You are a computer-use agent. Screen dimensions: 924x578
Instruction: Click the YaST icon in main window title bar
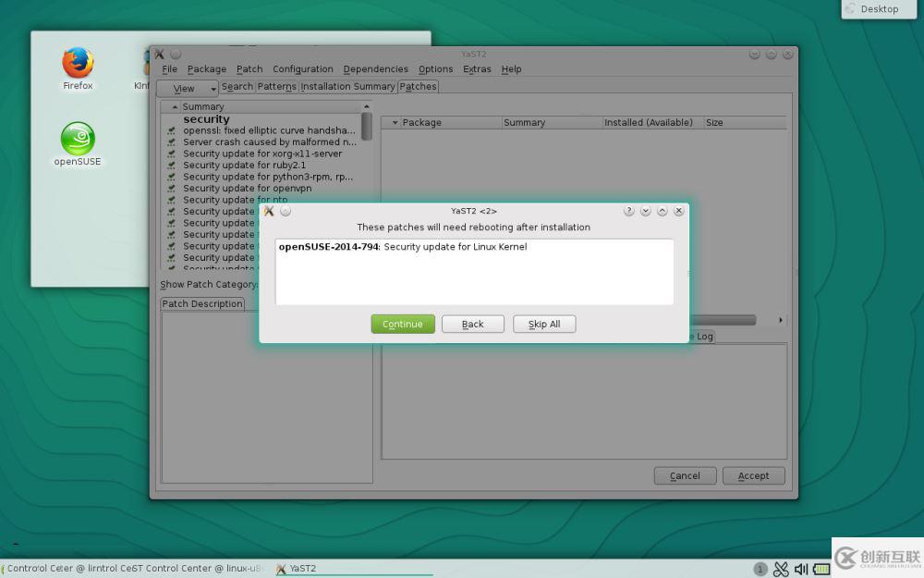(160, 54)
